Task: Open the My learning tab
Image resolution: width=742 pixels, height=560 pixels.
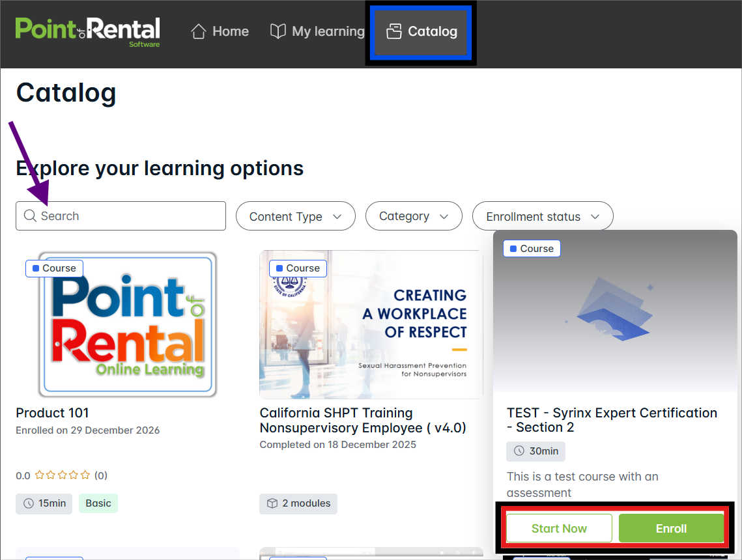Action: tap(317, 31)
